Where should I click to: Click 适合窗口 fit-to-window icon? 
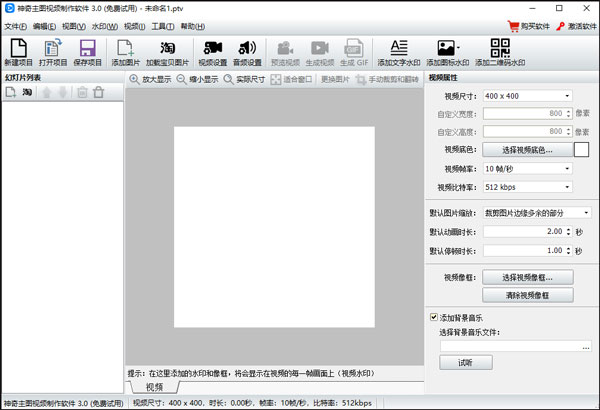pos(292,79)
